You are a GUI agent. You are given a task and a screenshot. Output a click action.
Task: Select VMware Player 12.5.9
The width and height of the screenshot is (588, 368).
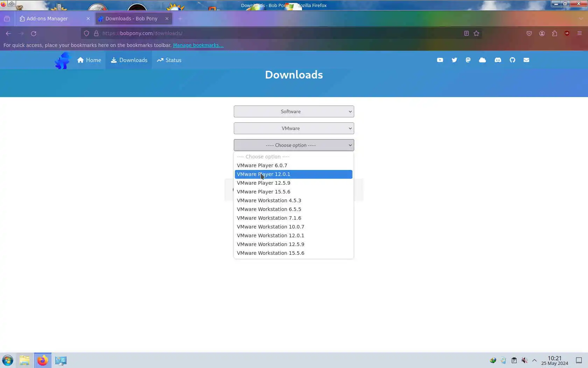click(294, 183)
